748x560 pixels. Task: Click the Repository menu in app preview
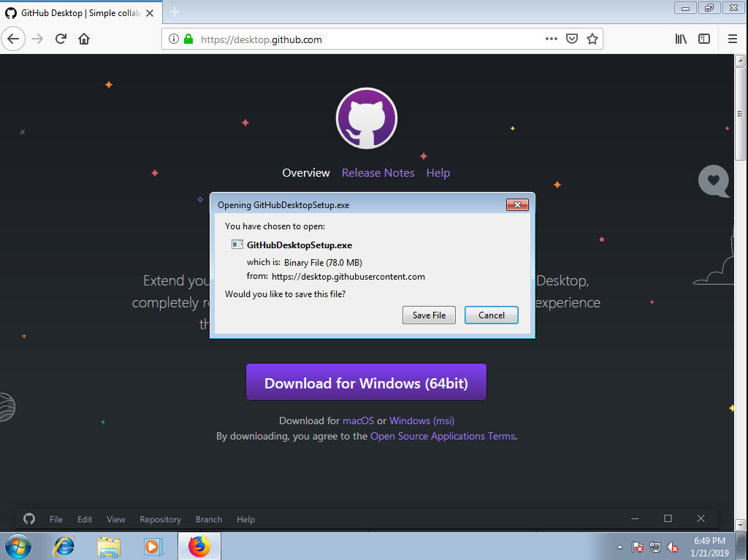click(160, 519)
